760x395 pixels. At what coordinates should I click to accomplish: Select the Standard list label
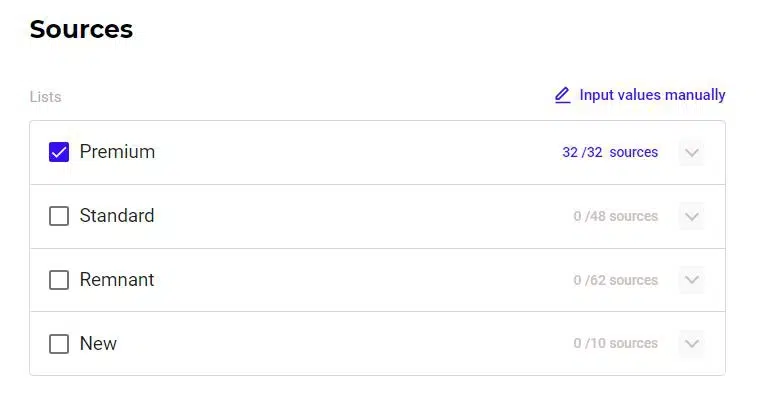pyautogui.click(x=117, y=216)
